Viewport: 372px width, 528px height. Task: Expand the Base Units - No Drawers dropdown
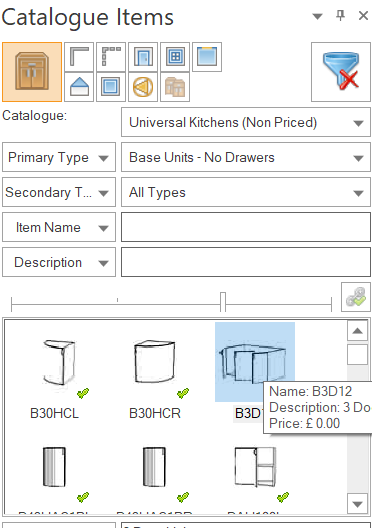(246, 157)
